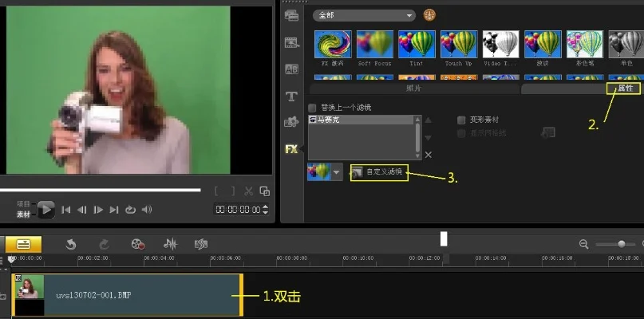Toggle repeat playback
644x319 pixels.
pyautogui.click(x=130, y=210)
